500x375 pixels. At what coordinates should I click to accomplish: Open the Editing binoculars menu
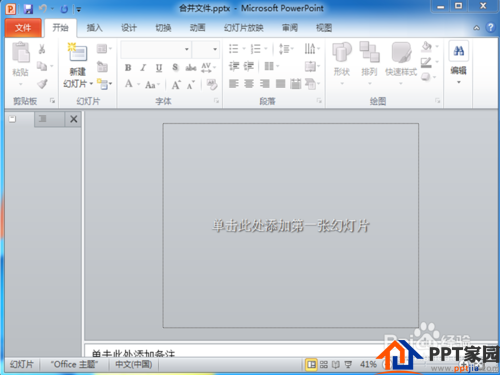[x=459, y=63]
